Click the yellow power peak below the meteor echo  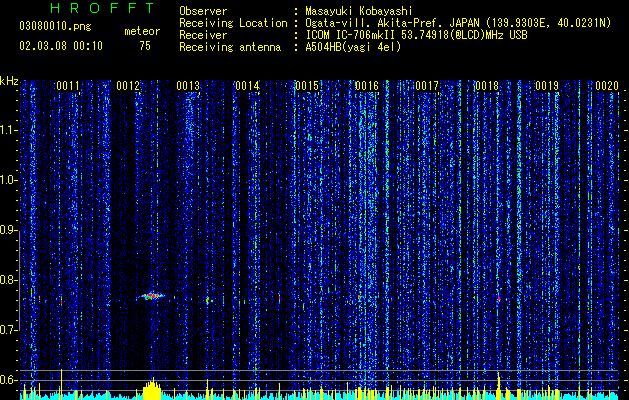152,388
